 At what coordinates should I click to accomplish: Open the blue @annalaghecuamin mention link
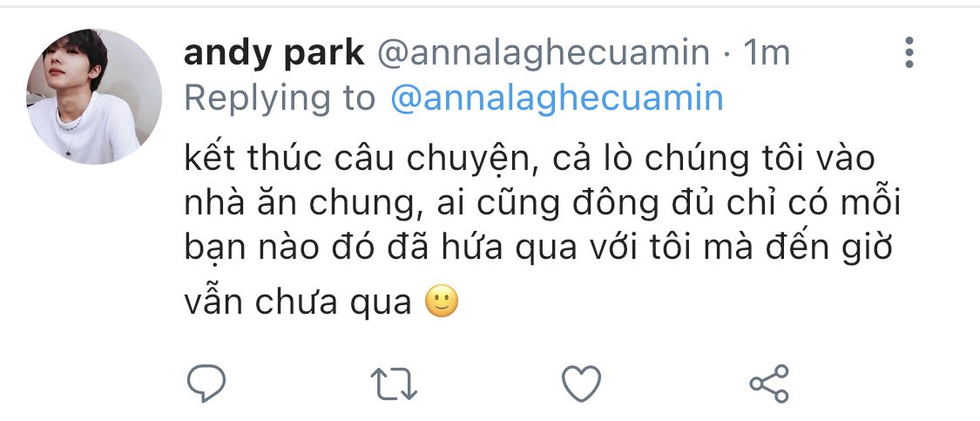pos(557,98)
